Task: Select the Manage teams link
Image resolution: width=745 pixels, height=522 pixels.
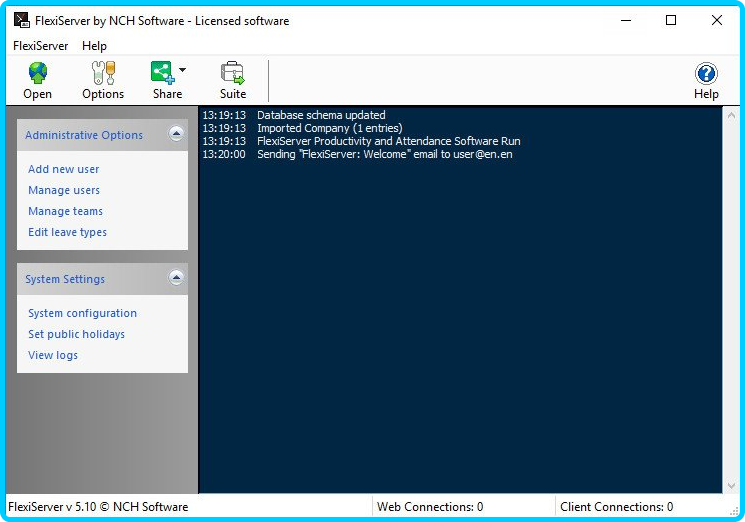Action: (65, 211)
